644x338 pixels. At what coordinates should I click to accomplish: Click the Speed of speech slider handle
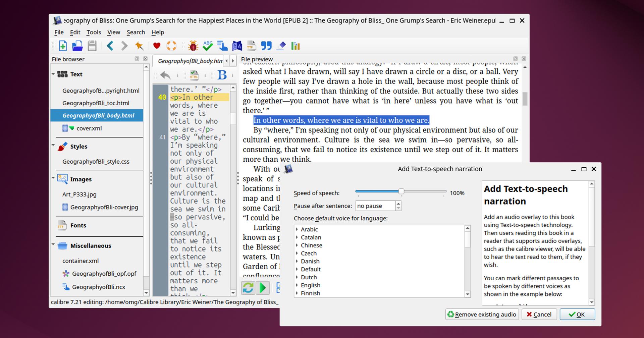[x=401, y=191]
